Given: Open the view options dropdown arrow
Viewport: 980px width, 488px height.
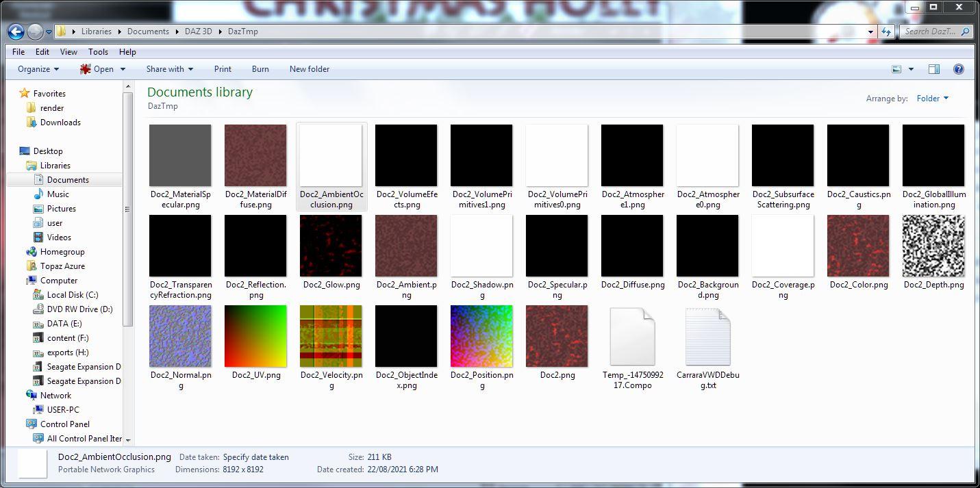Looking at the screenshot, I should 911,69.
